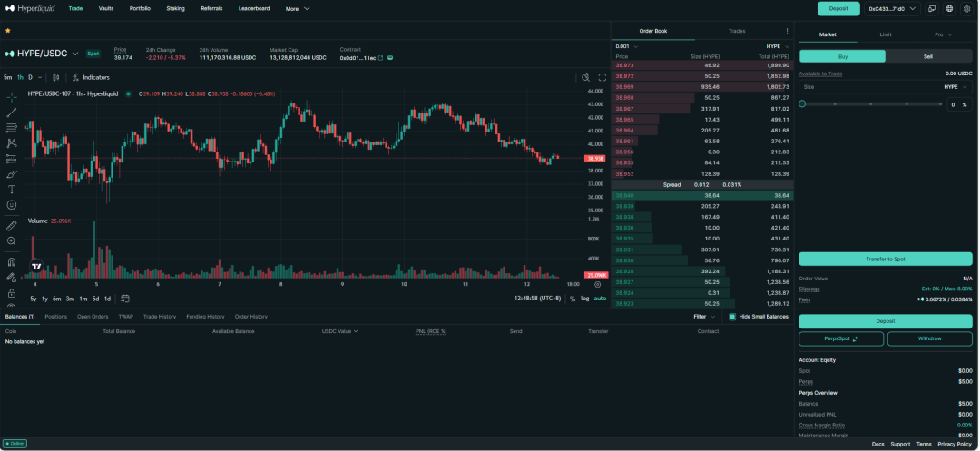
Task: Click the Withdraw button
Action: [929, 338]
